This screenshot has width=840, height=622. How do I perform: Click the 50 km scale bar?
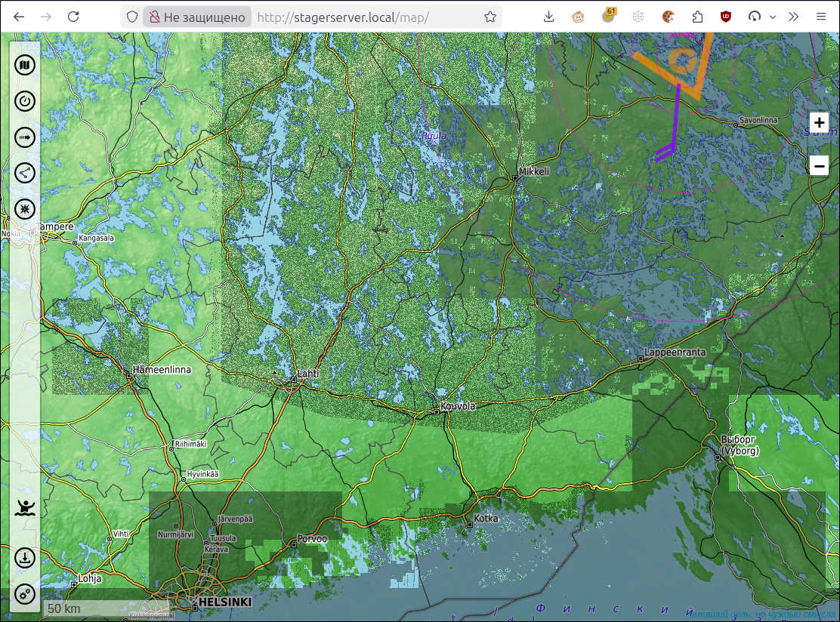click(x=64, y=608)
